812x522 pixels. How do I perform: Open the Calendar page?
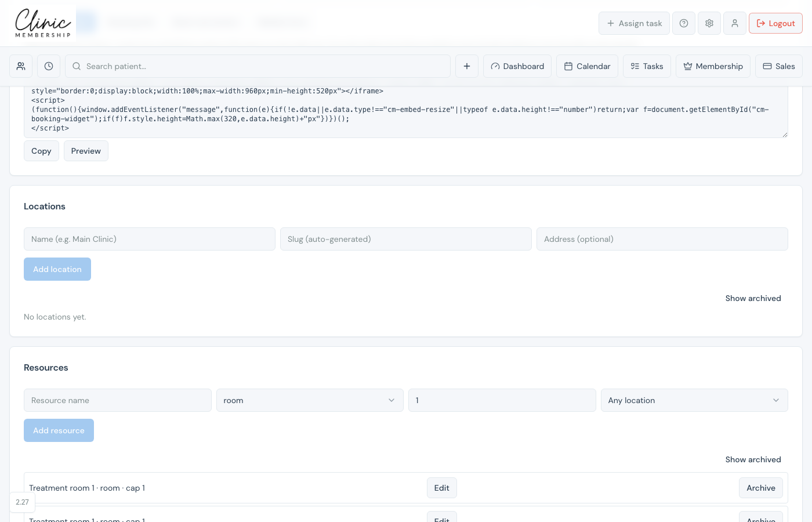(587, 66)
